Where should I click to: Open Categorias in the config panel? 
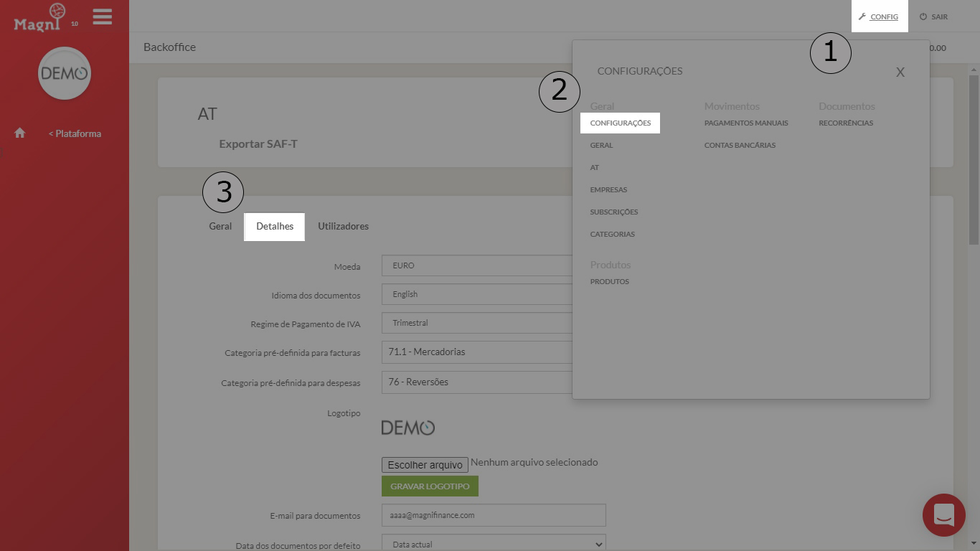pos(612,234)
